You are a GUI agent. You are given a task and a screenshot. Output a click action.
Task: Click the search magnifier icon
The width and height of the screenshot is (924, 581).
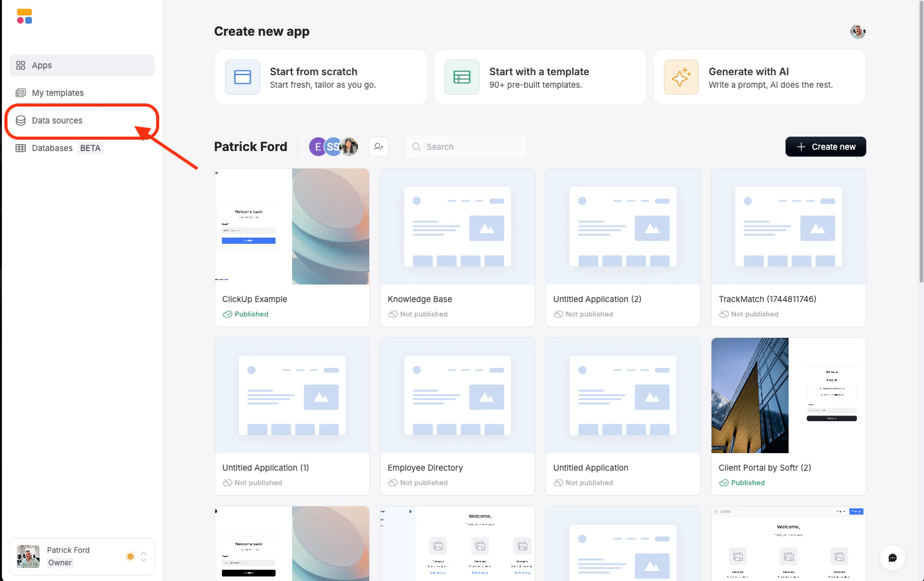416,147
